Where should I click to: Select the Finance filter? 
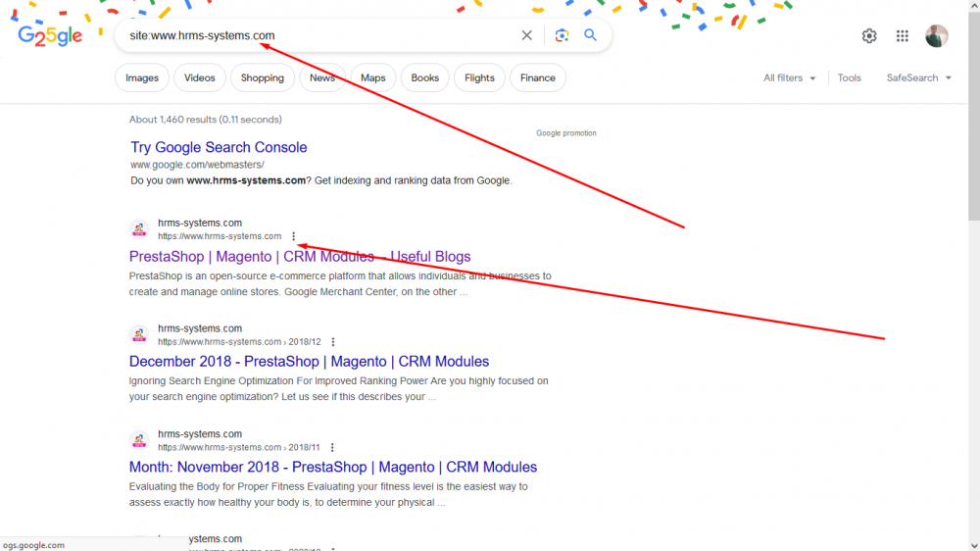(x=537, y=78)
